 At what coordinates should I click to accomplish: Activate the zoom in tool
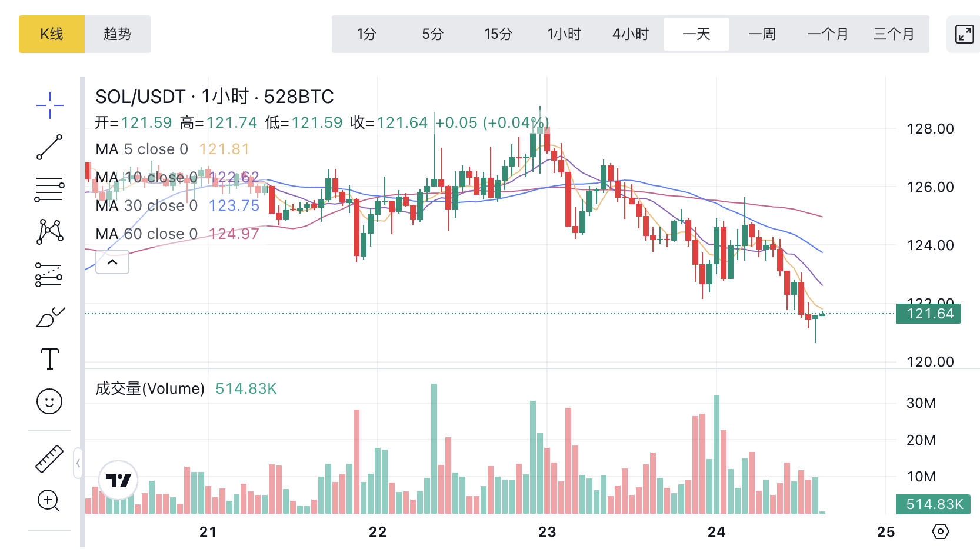[x=49, y=501]
